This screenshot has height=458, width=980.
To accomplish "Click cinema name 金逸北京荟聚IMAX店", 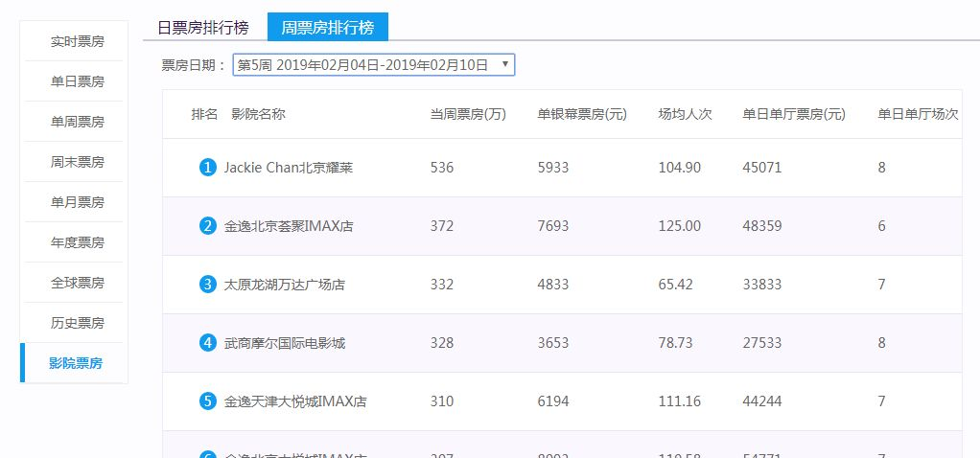I will click(288, 226).
